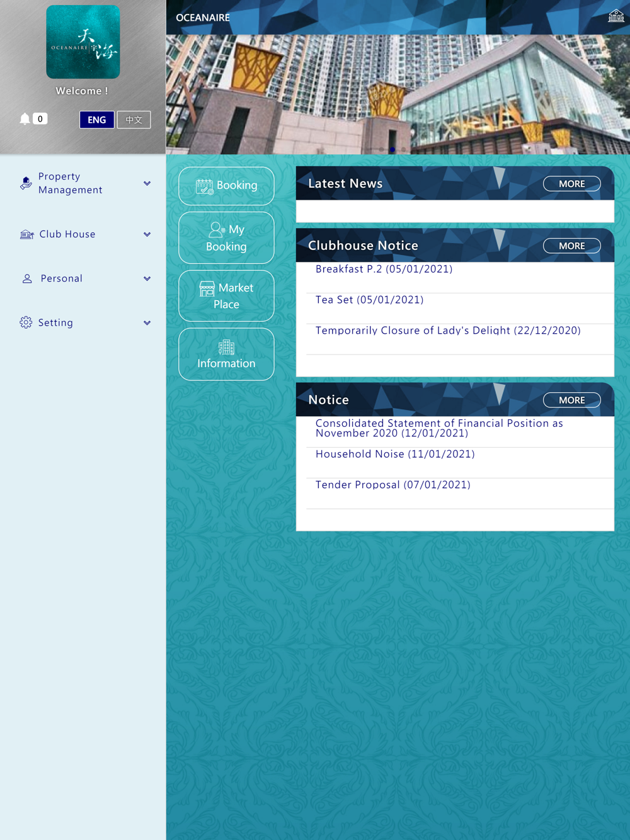Open Breakfast P.2 (05/01/2021) notice
This screenshot has height=840, width=630.
[384, 269]
